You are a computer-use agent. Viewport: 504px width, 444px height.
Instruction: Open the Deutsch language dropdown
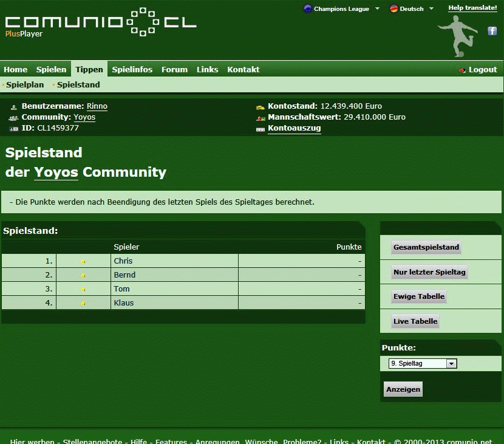click(412, 9)
